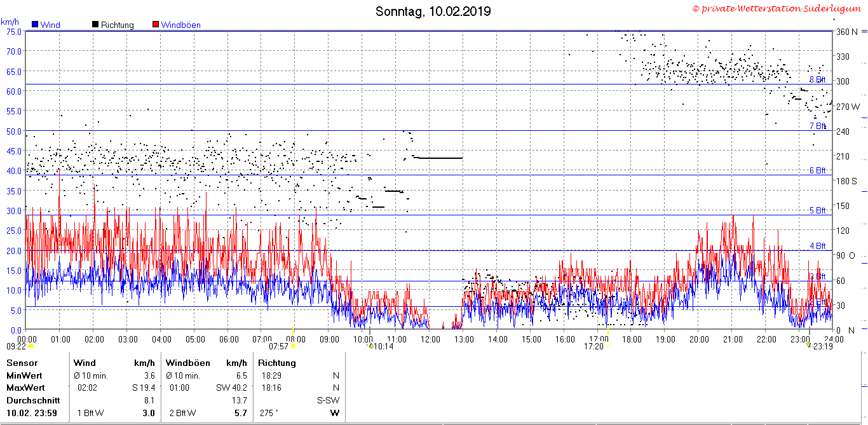Image resolution: width=868 pixels, height=425 pixels.
Task: Click the red Windböen legend square
Action: [156, 25]
